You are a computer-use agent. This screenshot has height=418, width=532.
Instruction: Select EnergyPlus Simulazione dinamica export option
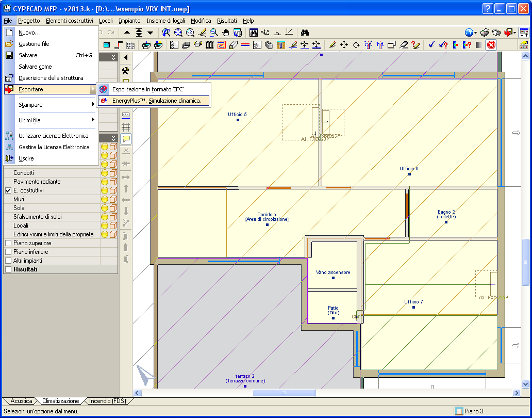click(153, 101)
